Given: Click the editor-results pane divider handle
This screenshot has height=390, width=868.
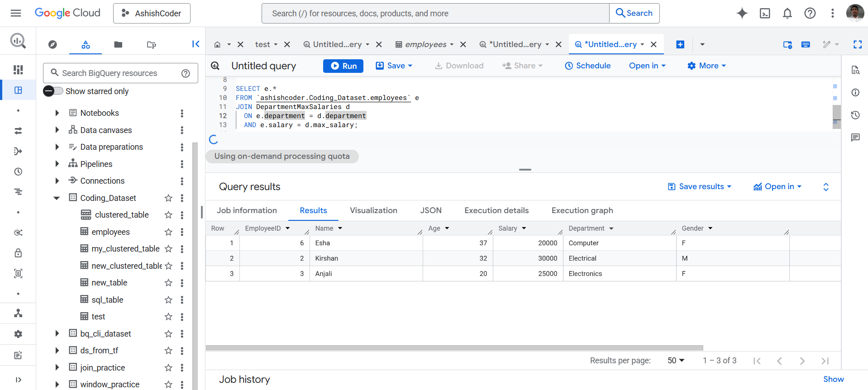Looking at the screenshot, I should (525, 170).
